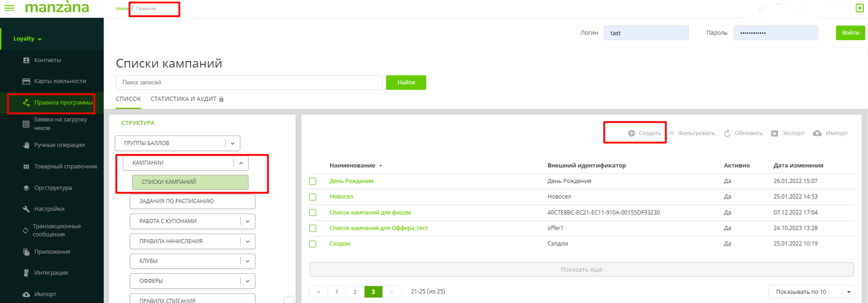
Task: Tick the checkbox for День Рождения
Action: coord(313,182)
